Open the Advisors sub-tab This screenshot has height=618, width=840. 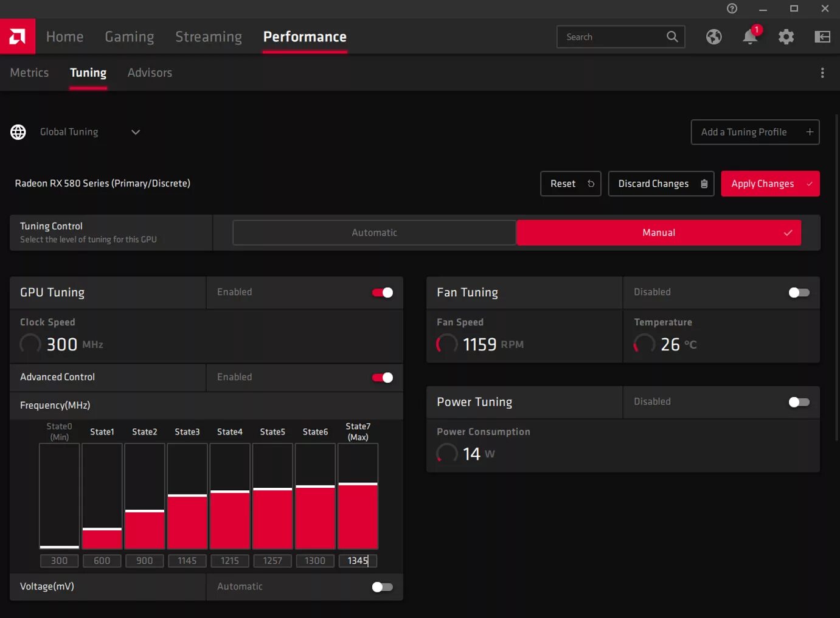(x=150, y=72)
